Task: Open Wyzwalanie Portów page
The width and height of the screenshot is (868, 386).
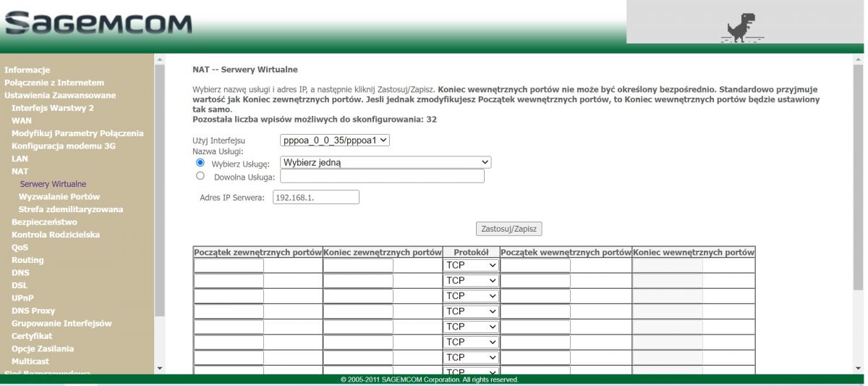Action: (59, 196)
